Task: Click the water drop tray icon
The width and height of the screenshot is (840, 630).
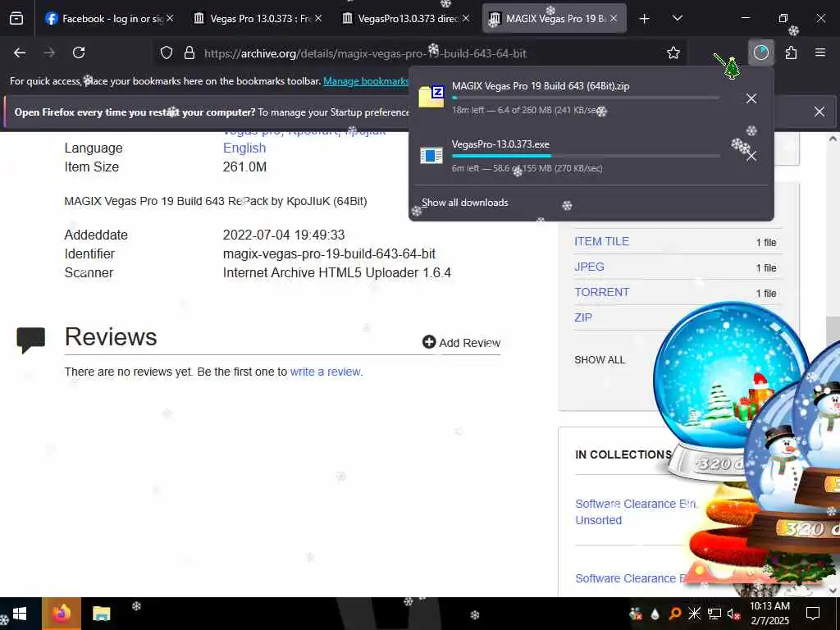Action: tap(655, 614)
